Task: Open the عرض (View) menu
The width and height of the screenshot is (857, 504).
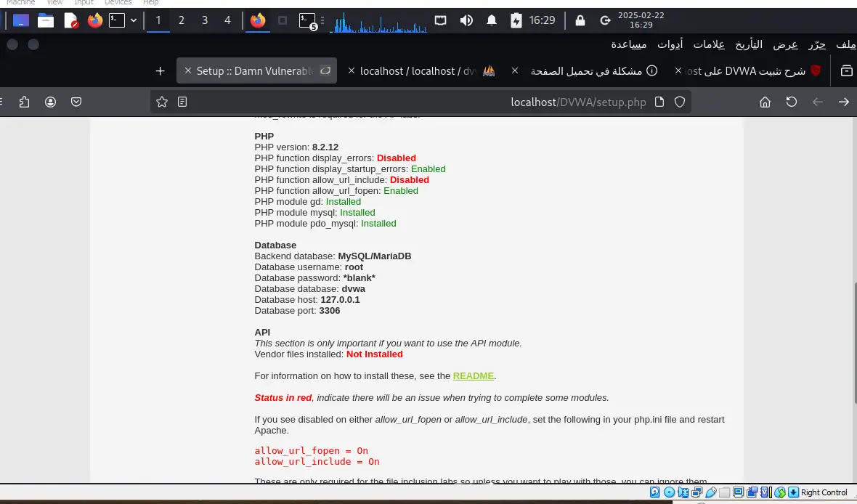Action: click(785, 45)
